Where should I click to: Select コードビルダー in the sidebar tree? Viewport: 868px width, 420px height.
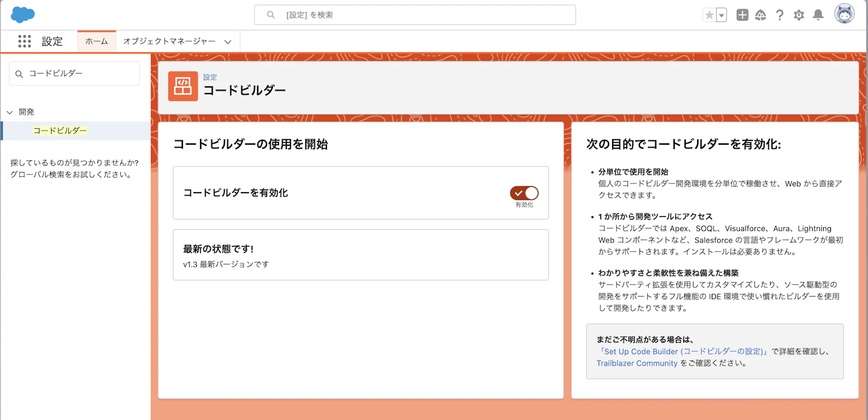coord(58,130)
